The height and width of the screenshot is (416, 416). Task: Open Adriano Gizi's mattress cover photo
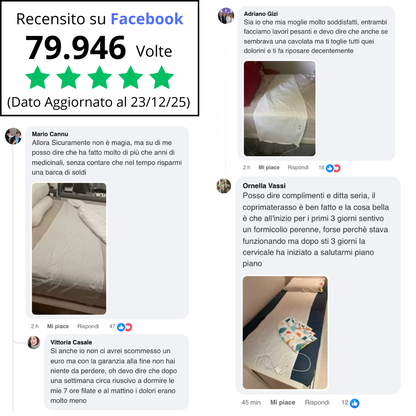(279, 108)
